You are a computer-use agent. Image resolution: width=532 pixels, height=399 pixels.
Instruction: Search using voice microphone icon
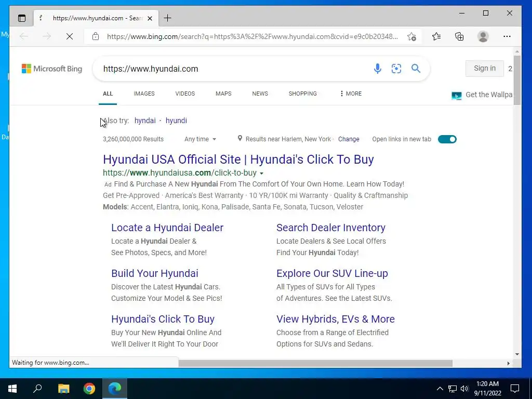click(377, 69)
